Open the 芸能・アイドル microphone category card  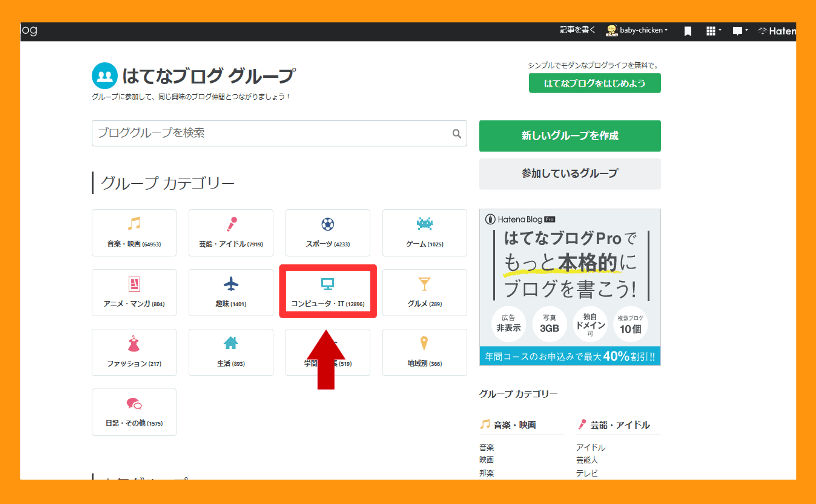point(231,233)
